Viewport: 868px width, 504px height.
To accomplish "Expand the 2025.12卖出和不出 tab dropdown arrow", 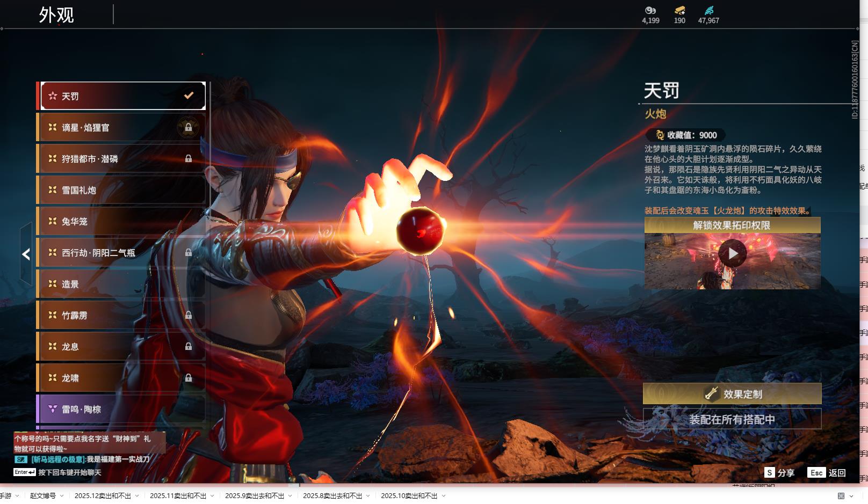I will tap(137, 496).
